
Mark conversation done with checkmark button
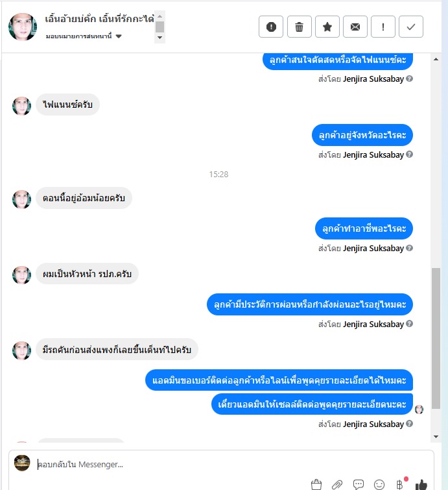411,27
